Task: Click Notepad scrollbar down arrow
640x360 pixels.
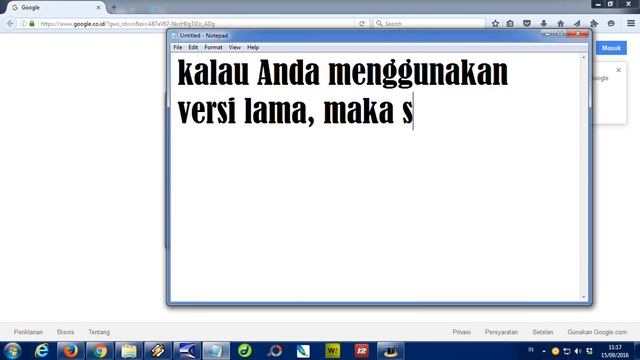Action: pyautogui.click(x=584, y=297)
